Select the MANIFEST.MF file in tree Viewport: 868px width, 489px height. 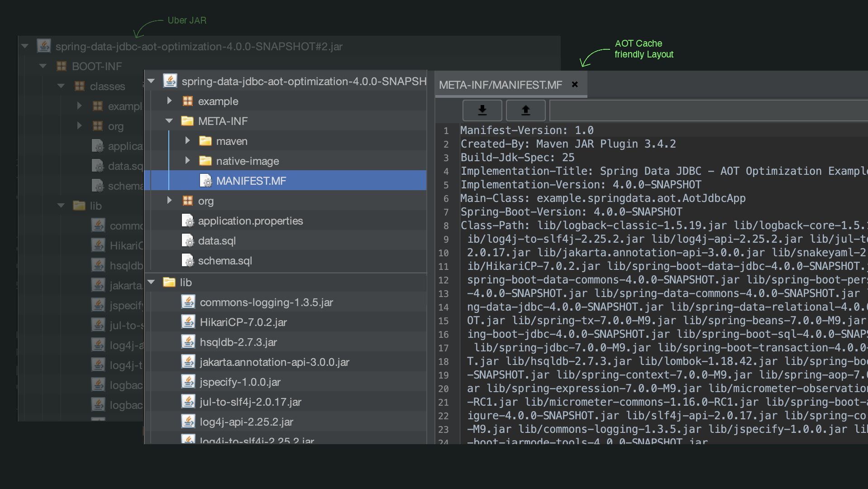tap(251, 181)
